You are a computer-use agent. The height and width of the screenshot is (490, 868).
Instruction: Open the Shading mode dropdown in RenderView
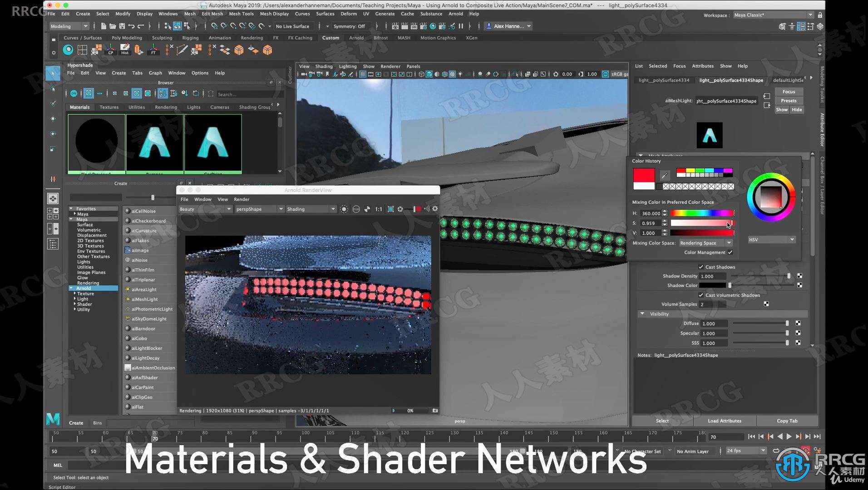(311, 209)
